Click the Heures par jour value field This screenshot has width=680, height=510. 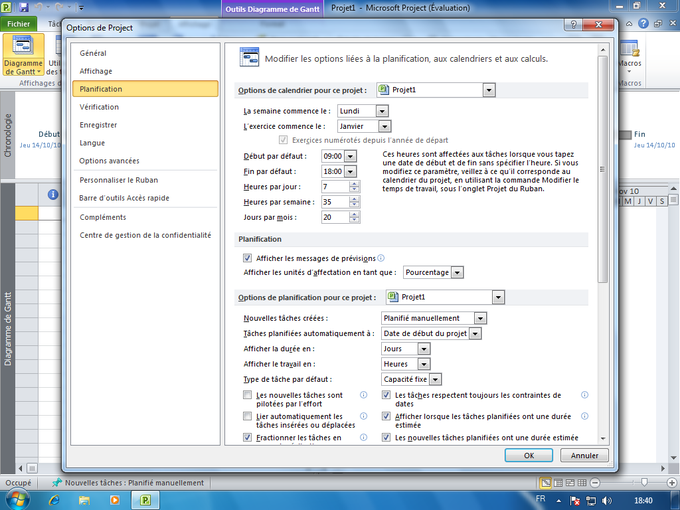coord(335,187)
